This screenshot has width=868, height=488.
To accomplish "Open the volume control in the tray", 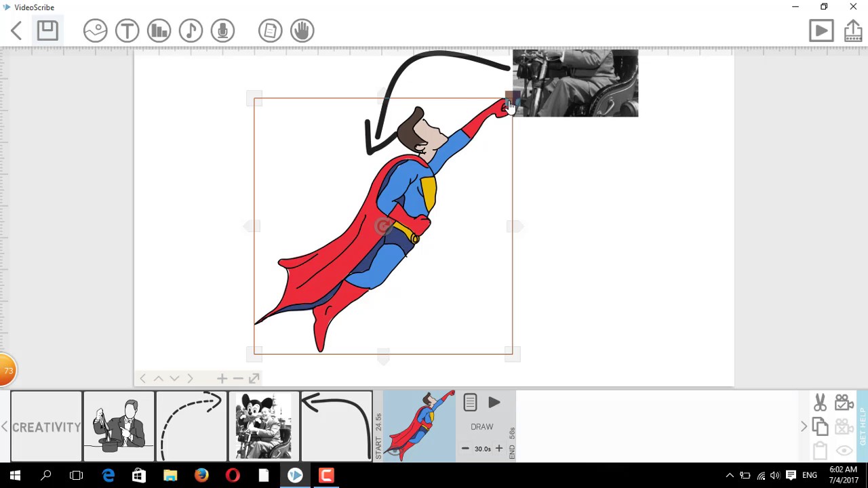I will (x=775, y=476).
